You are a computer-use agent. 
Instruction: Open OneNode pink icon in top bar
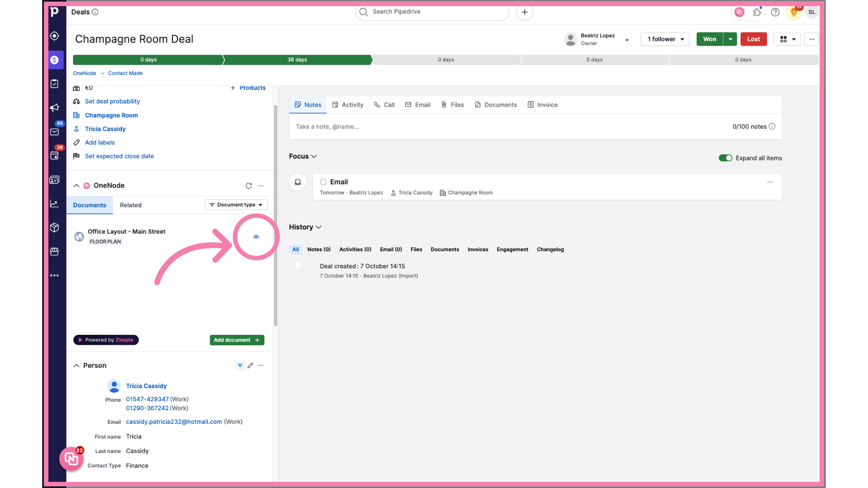[x=740, y=12]
